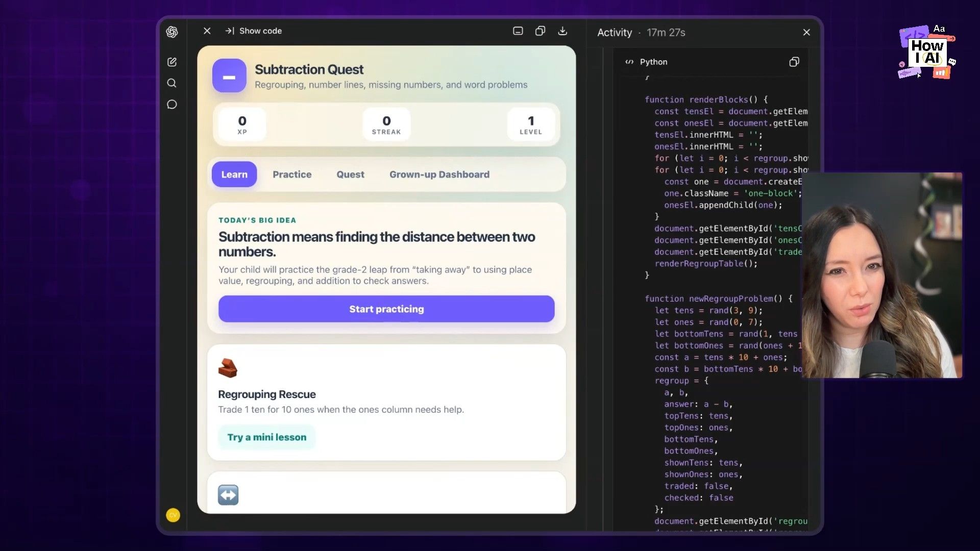Click 'traded: false,' code line
This screenshot has height=551, width=980.
click(699, 486)
